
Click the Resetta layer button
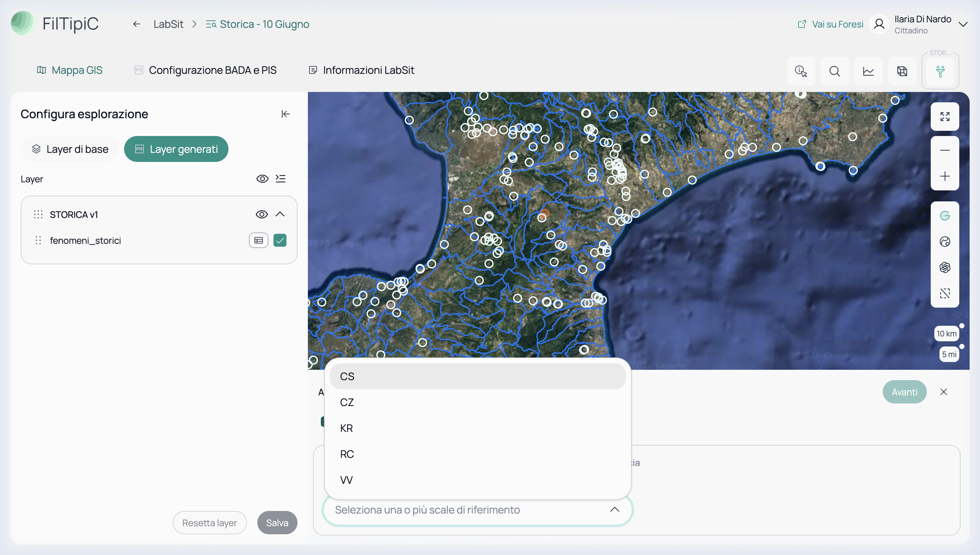[x=209, y=523]
